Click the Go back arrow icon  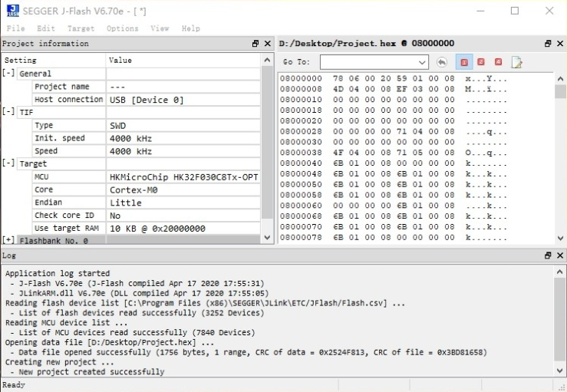coord(441,62)
